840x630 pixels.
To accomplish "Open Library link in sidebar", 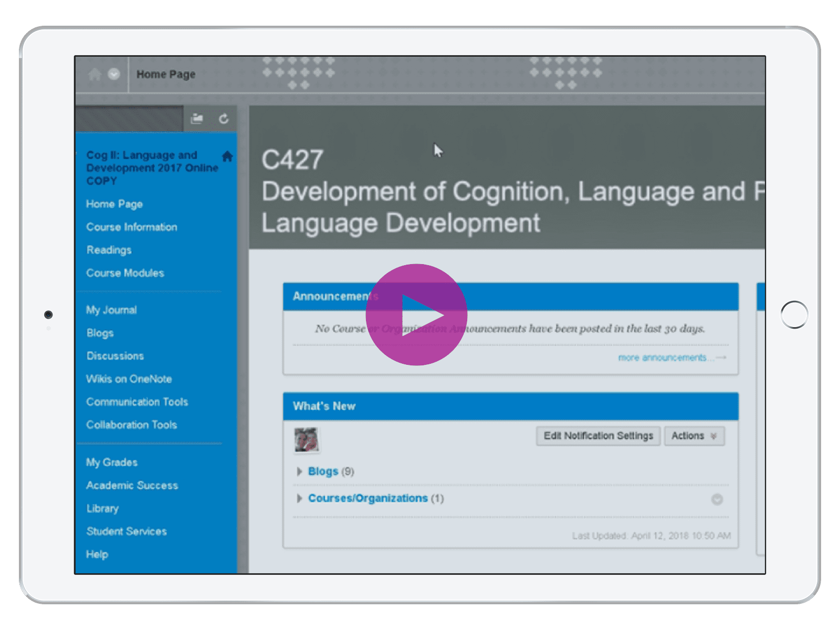I will [x=102, y=508].
